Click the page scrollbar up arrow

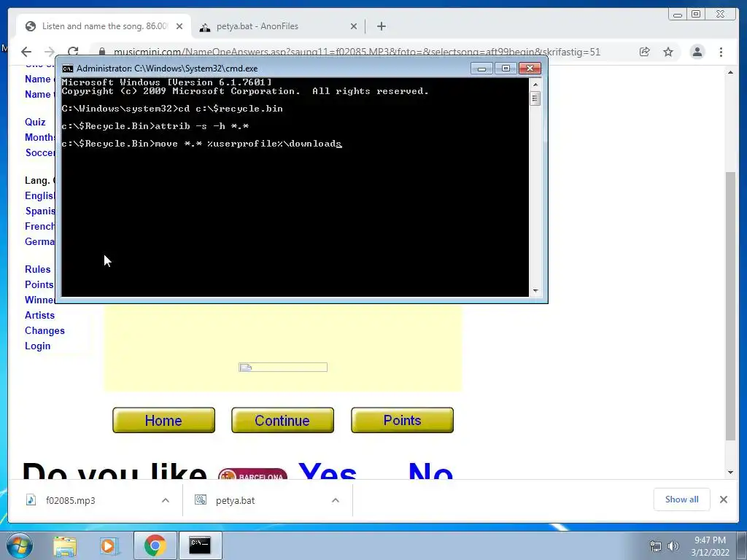pyautogui.click(x=730, y=72)
